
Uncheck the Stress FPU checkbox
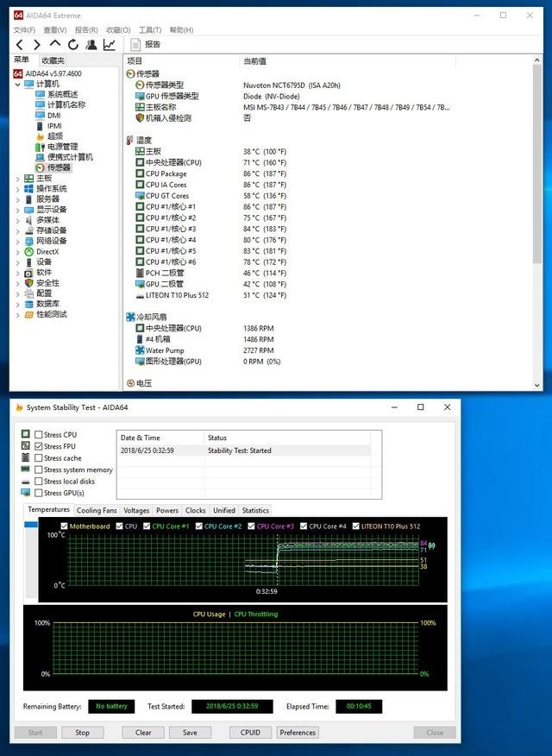39,446
